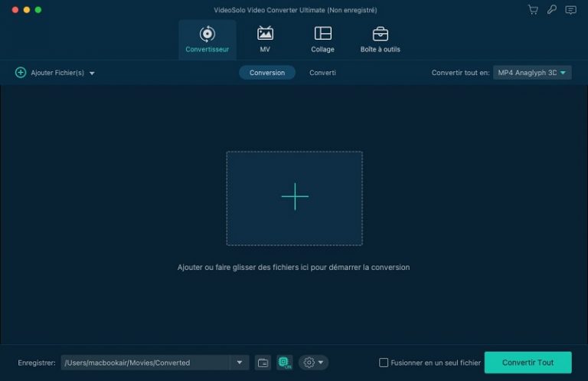Click the green plus Add Files icon
This screenshot has height=381, width=588.
[21, 73]
